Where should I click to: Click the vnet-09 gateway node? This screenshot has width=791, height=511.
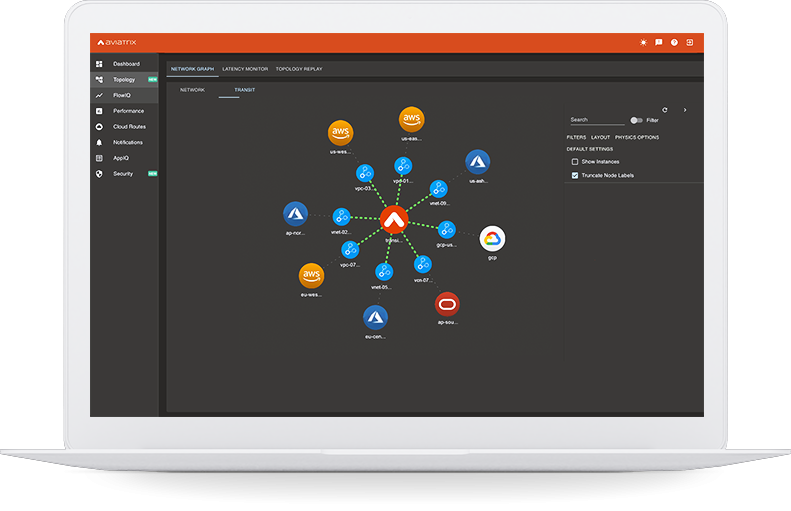pos(438,189)
